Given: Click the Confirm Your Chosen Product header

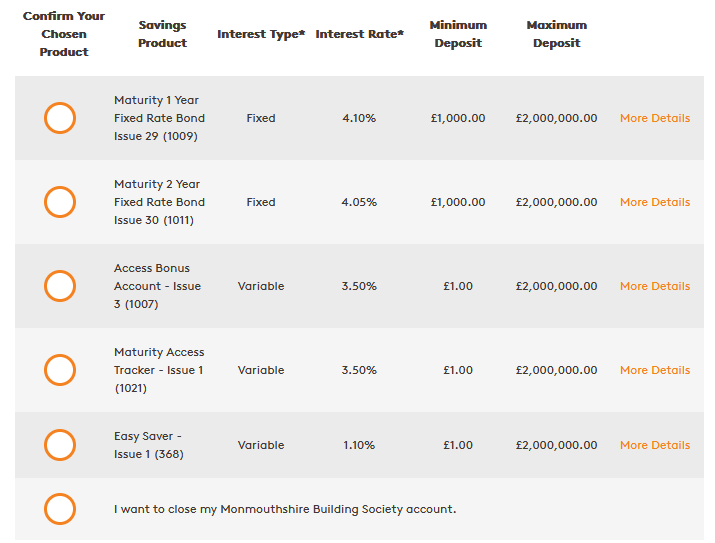Looking at the screenshot, I should [x=64, y=34].
